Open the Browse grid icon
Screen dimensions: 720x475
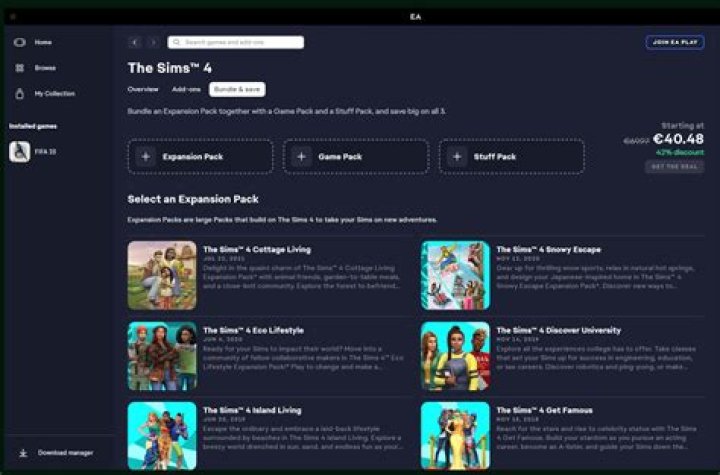(x=19, y=68)
